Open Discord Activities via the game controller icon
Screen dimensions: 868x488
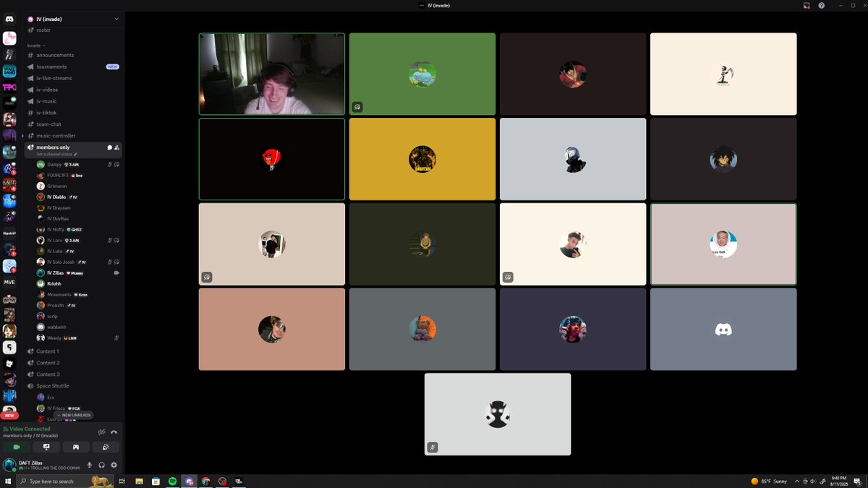(x=75, y=447)
